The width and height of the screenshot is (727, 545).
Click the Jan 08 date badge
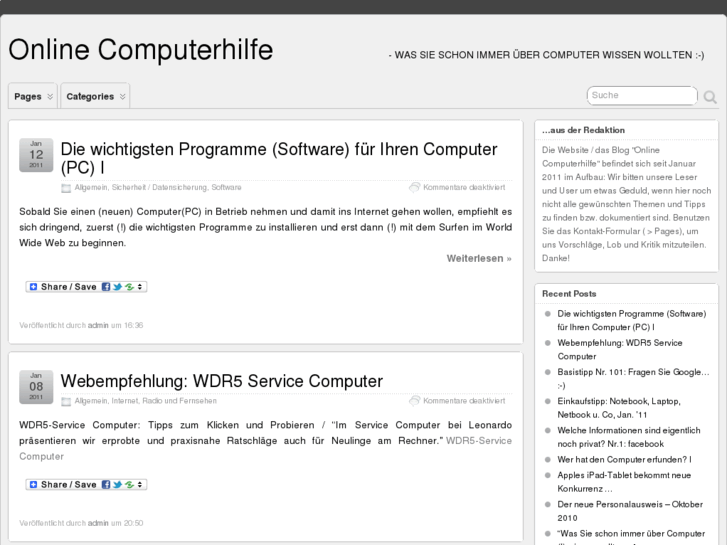[36, 387]
